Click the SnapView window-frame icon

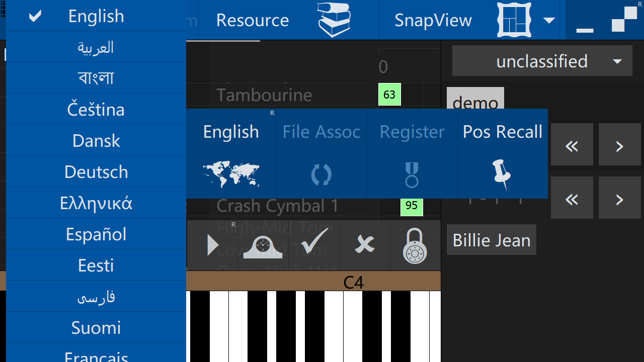514,20
